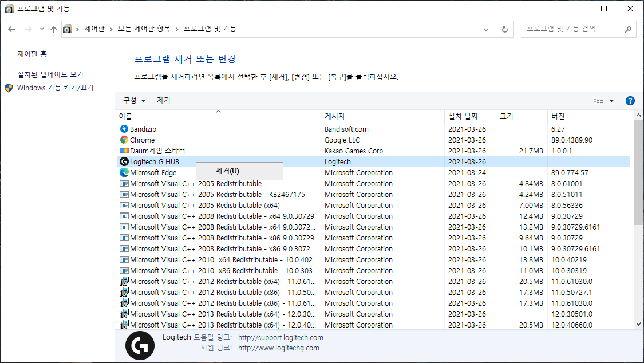Go back with the back arrow

coord(11,29)
